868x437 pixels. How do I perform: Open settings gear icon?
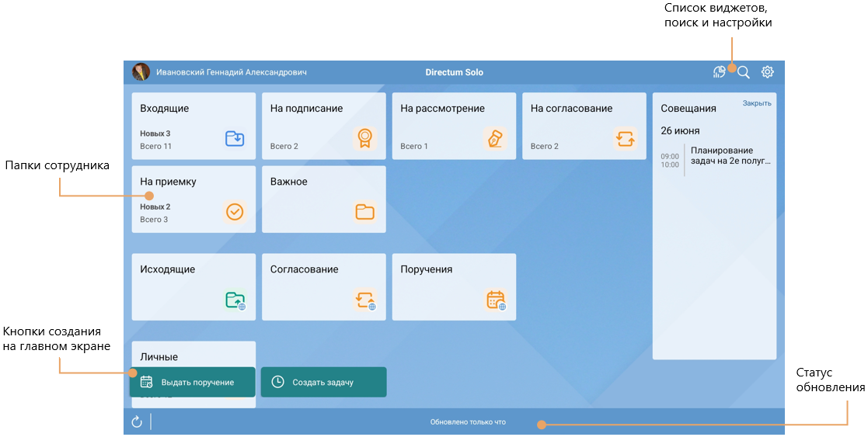click(768, 72)
